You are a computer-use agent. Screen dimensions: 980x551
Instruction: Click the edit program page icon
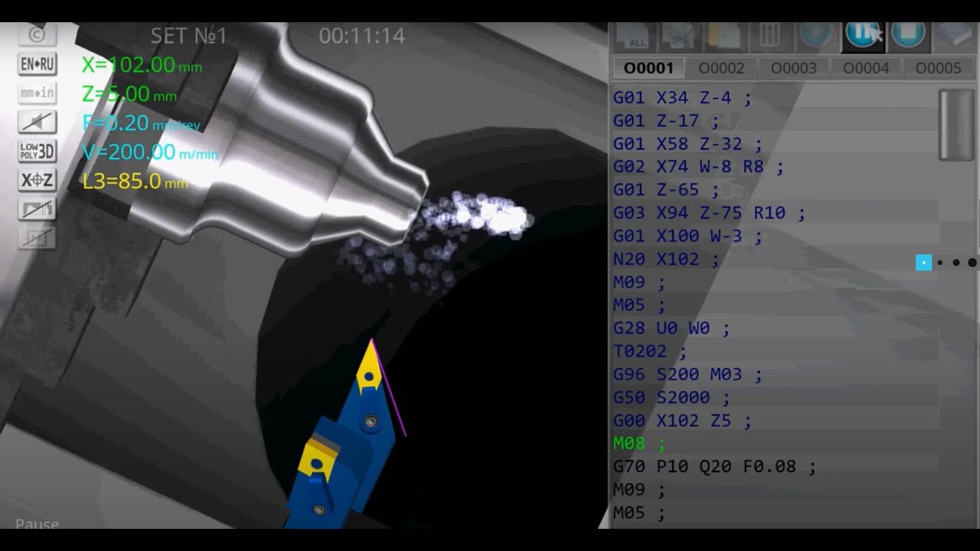pos(678,36)
